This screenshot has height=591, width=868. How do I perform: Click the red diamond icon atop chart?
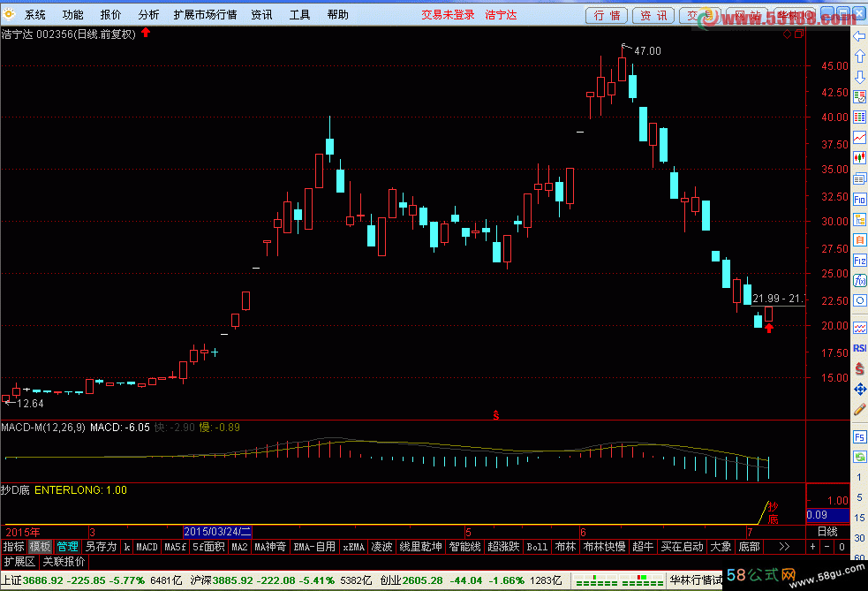787,34
